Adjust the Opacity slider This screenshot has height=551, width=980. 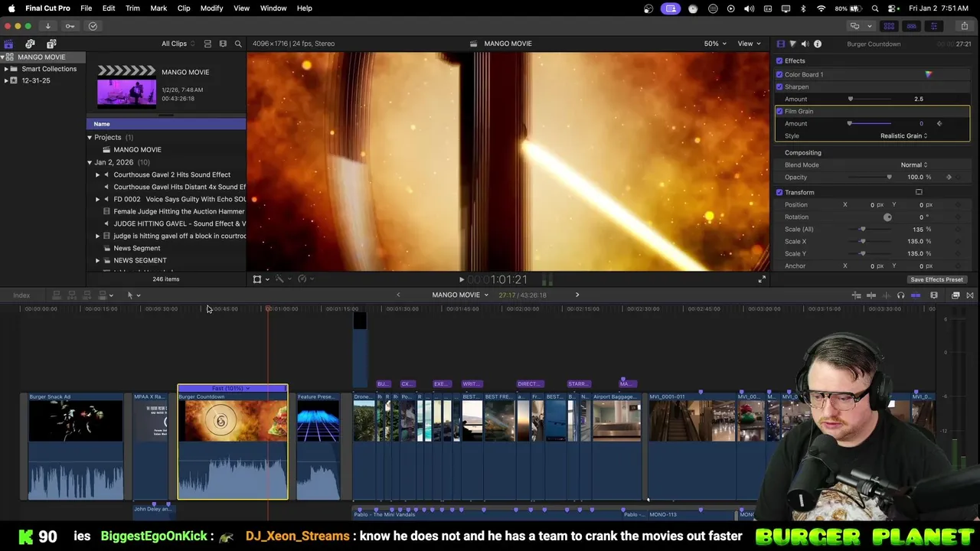coord(870,177)
